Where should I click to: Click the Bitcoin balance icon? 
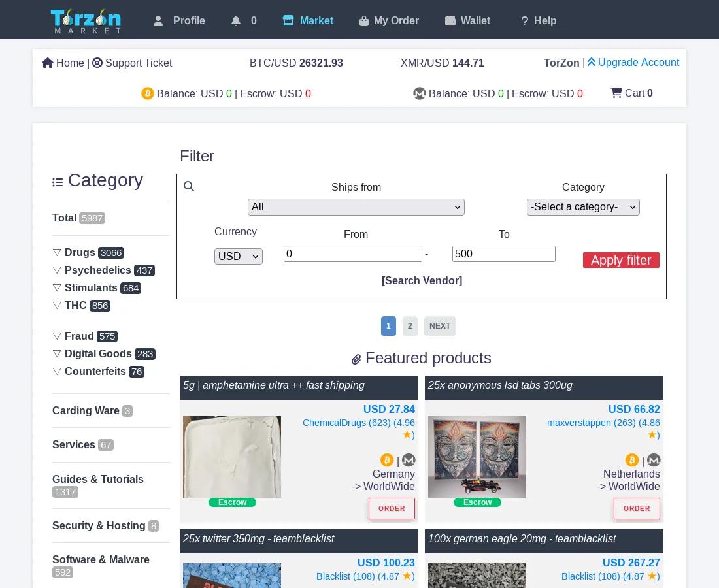[x=147, y=93]
